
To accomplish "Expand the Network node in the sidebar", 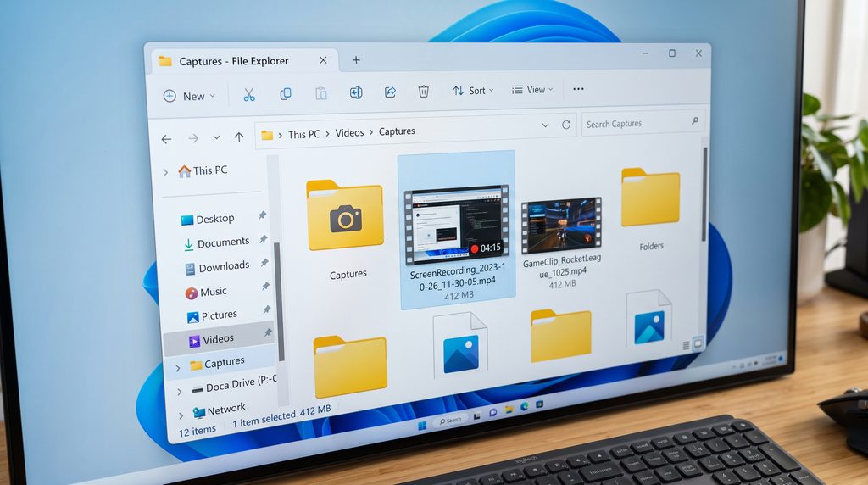I will coord(181,415).
